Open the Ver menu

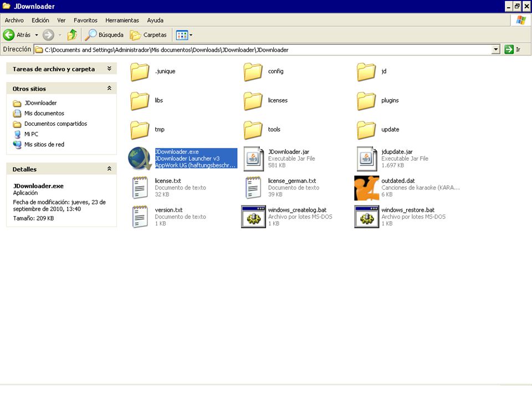pos(62,21)
